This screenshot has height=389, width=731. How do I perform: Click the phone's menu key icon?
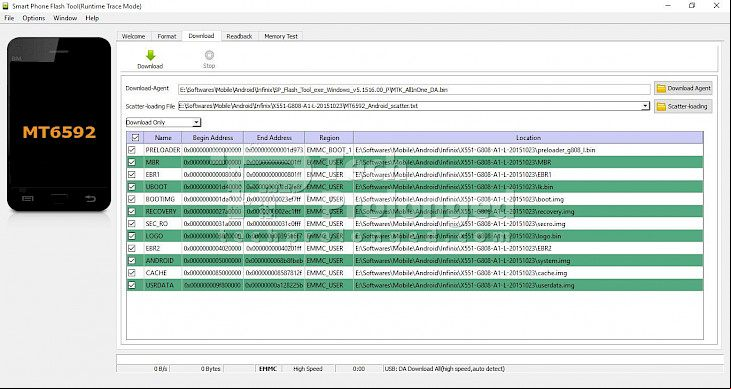click(28, 199)
